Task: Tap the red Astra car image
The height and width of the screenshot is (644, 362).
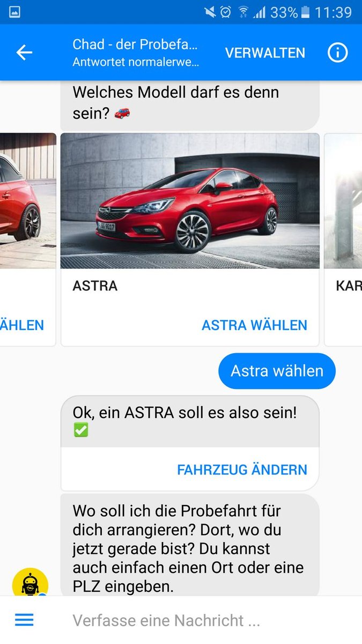Action: coord(190,201)
